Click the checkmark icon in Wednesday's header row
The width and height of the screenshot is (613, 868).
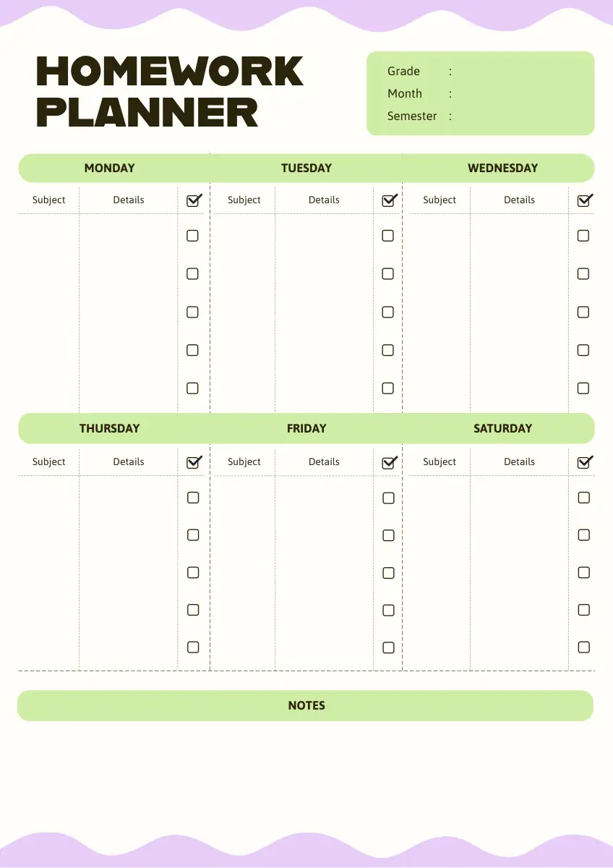[x=584, y=200]
